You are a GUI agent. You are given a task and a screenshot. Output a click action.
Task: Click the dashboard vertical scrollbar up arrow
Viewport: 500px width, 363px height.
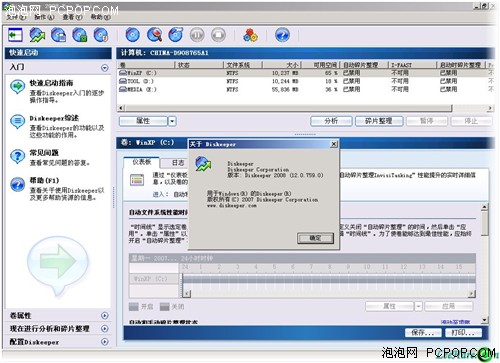click(485, 207)
